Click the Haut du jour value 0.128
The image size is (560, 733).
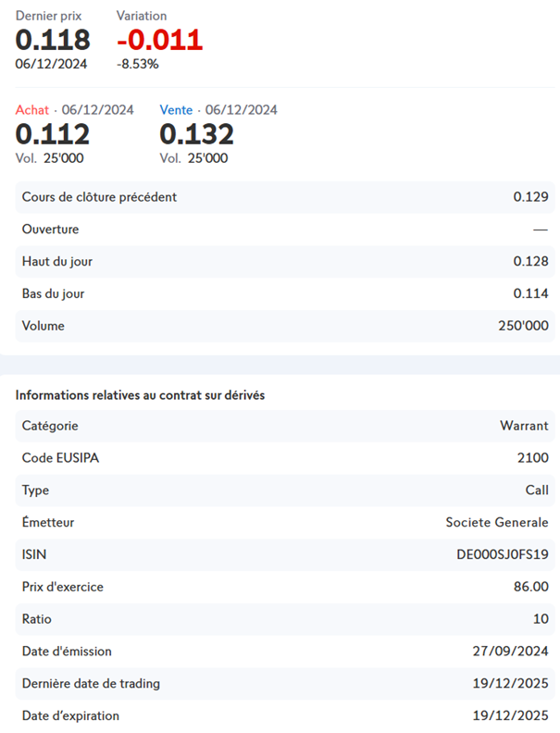[x=530, y=262]
